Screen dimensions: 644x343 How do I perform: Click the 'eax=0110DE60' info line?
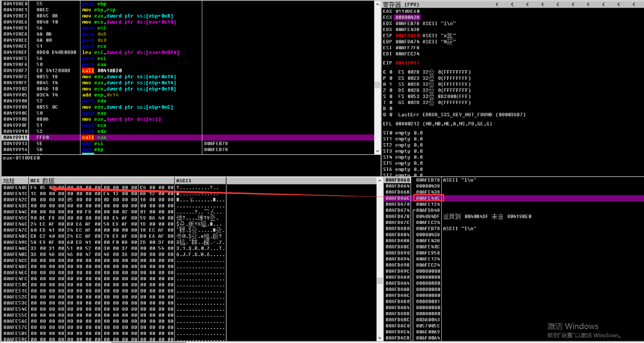coord(21,158)
